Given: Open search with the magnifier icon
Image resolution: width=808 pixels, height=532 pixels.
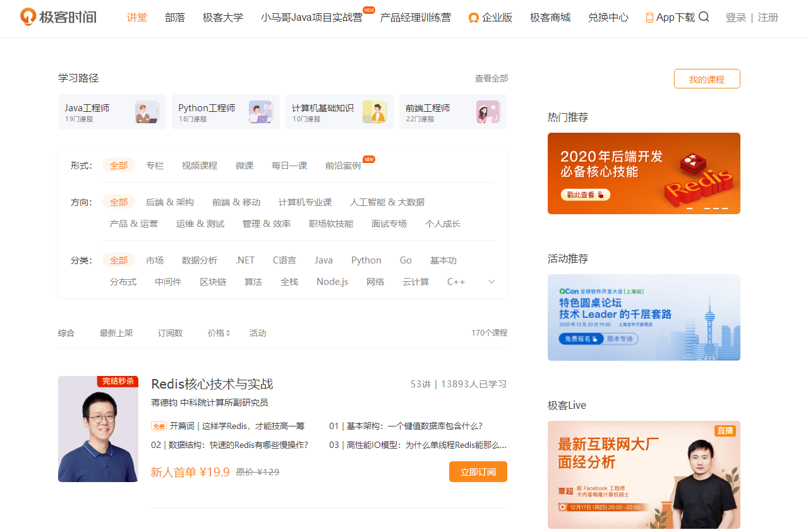Looking at the screenshot, I should click(x=704, y=17).
